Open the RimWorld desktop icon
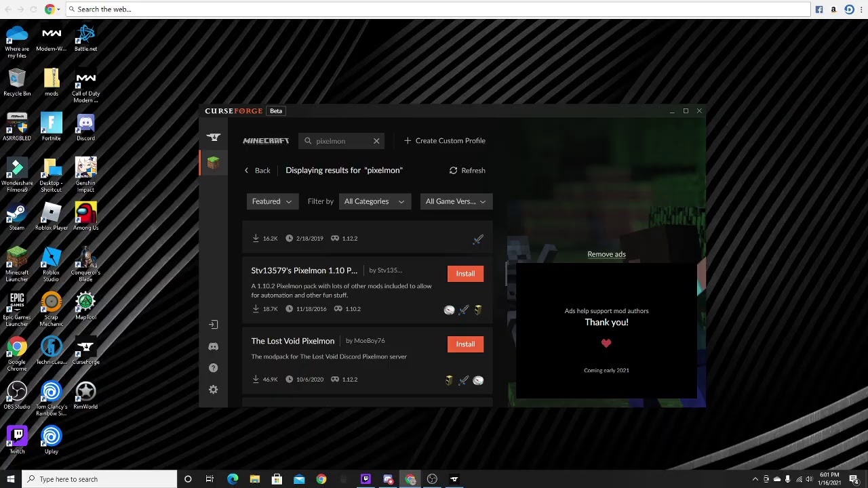 [85, 396]
